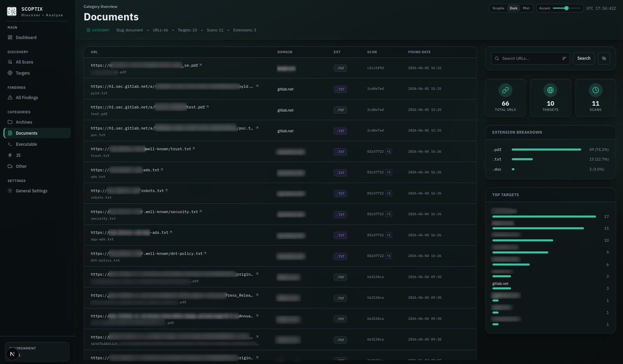The image size is (623, 364).
Task: Click the Search button
Action: point(584,58)
